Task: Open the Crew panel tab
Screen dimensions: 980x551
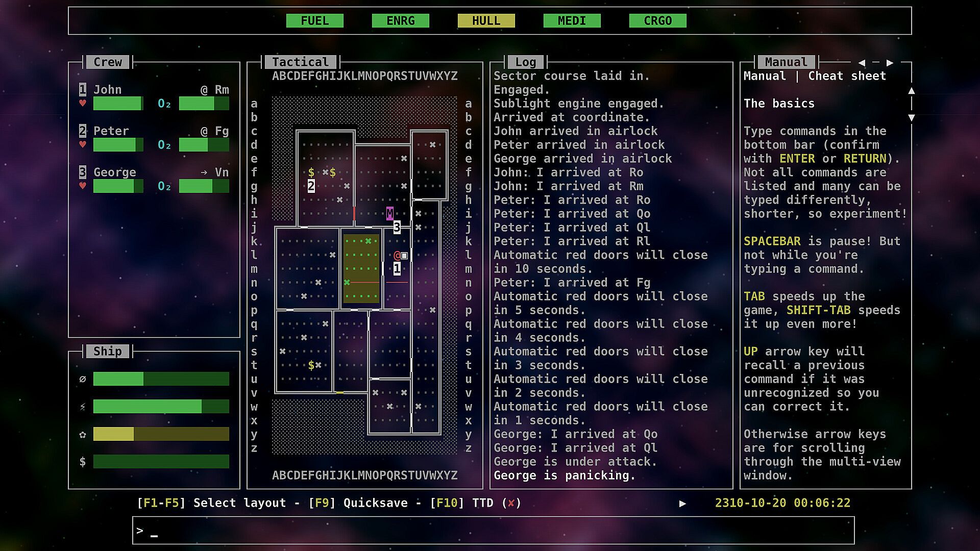Action: point(108,62)
